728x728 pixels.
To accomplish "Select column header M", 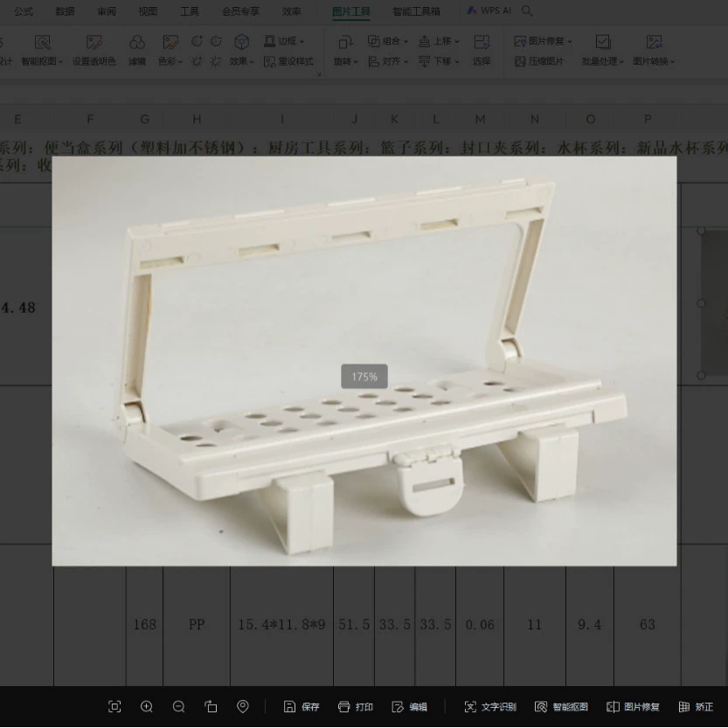I will (x=480, y=120).
